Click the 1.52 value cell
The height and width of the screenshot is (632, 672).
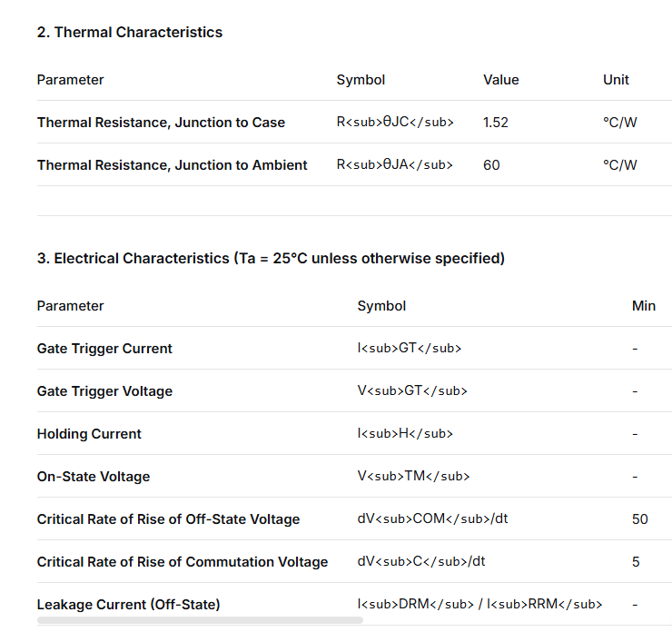coord(496,123)
